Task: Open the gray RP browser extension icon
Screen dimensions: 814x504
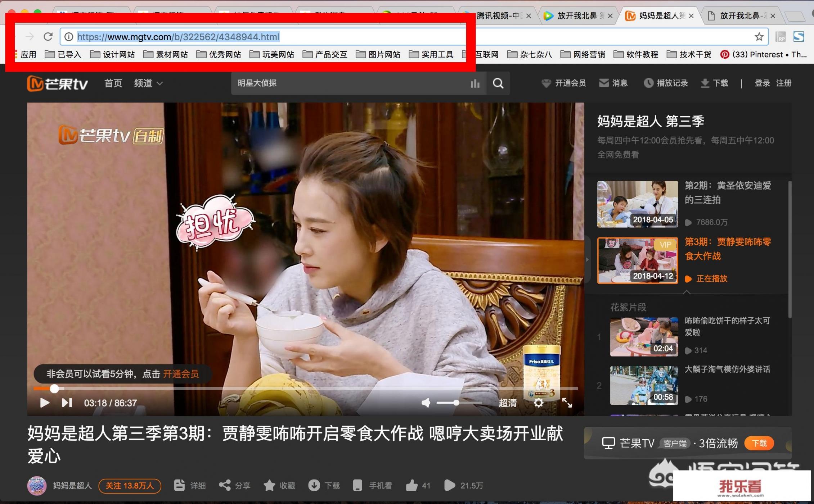Action: tap(781, 37)
